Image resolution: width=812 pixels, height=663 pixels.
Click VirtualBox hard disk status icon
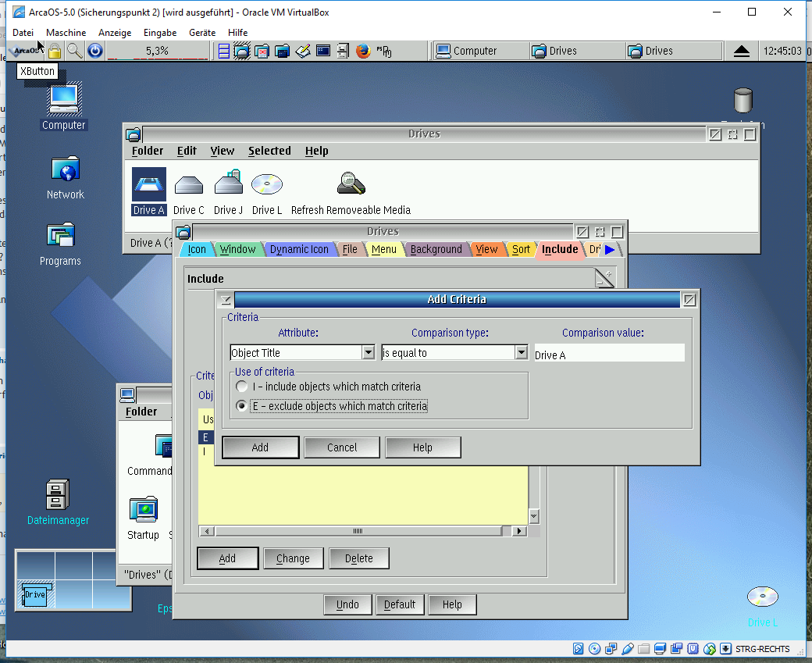pos(579,648)
